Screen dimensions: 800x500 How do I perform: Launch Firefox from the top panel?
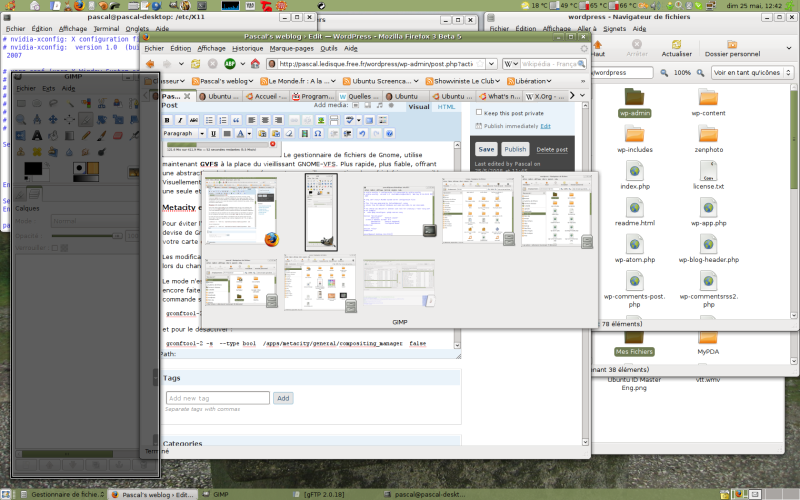coord(79,6)
